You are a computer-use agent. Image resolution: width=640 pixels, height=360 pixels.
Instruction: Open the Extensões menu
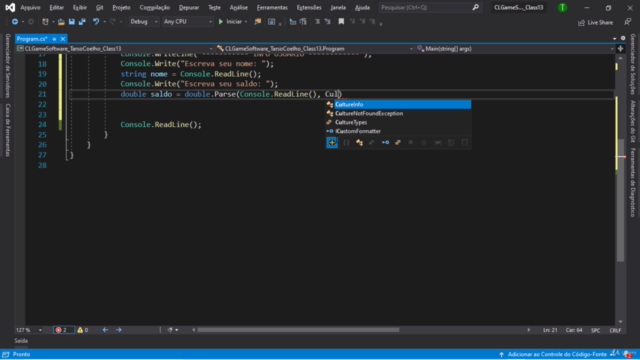[309, 7]
